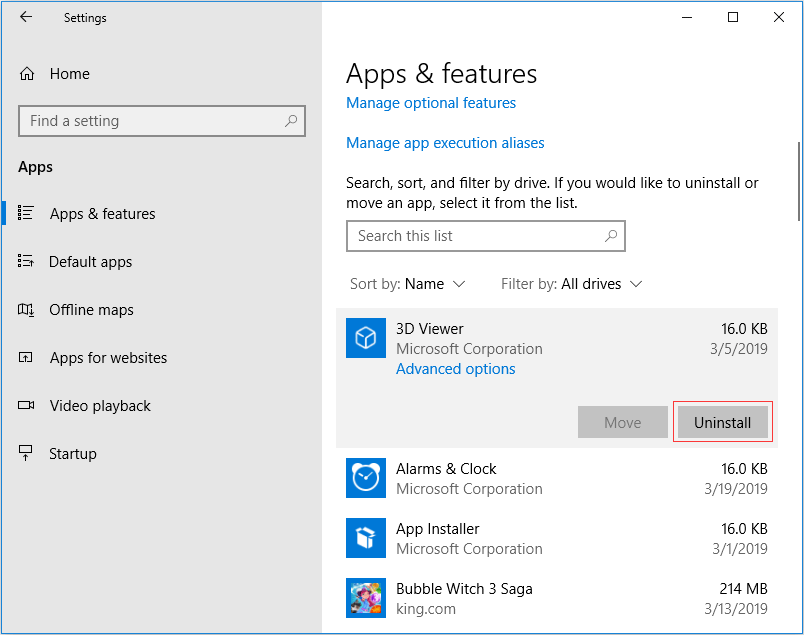Select the App Installer list entry
The image size is (804, 635).
click(557, 538)
